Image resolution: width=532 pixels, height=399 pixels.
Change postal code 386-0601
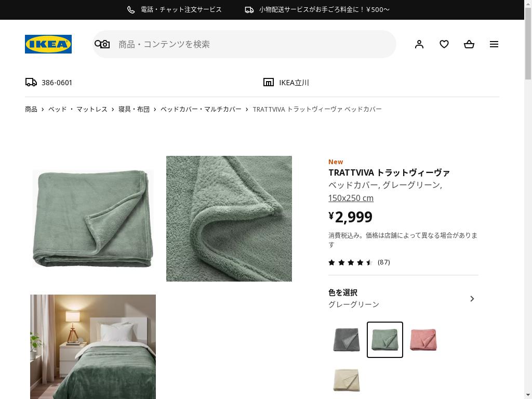(57, 83)
